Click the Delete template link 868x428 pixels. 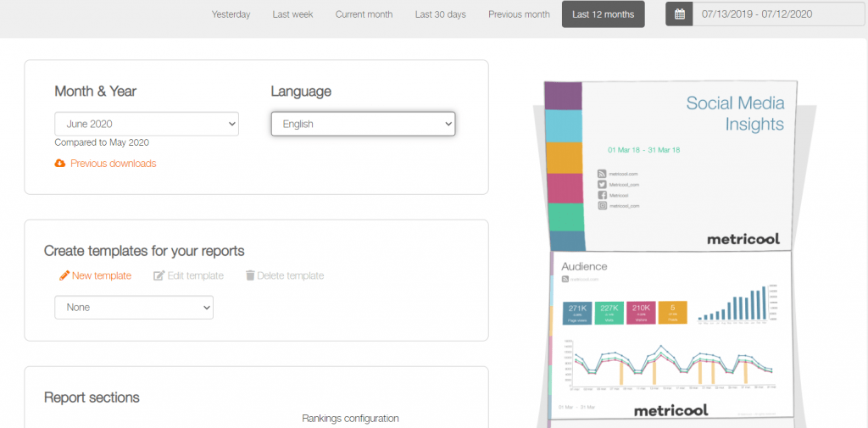[x=291, y=275]
